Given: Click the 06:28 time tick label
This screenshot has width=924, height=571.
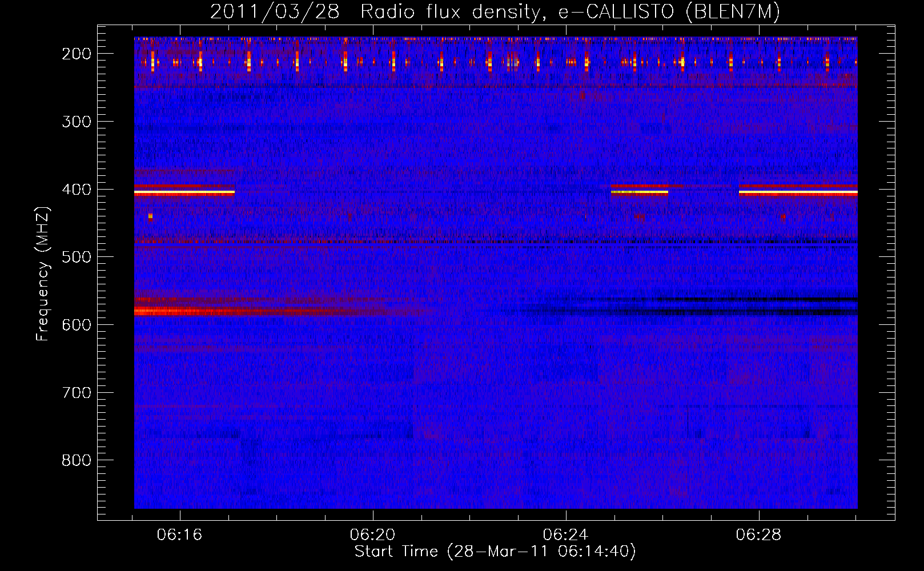Looking at the screenshot, I should pyautogui.click(x=759, y=535).
